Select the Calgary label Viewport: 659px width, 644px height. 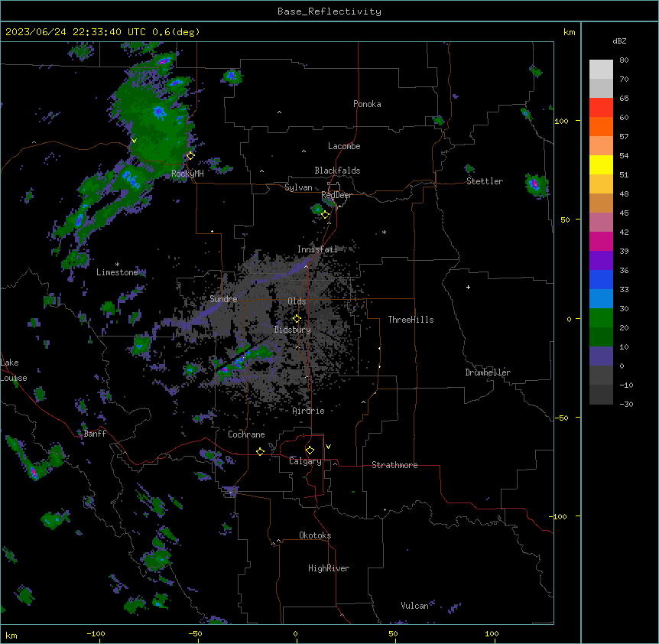305,461
